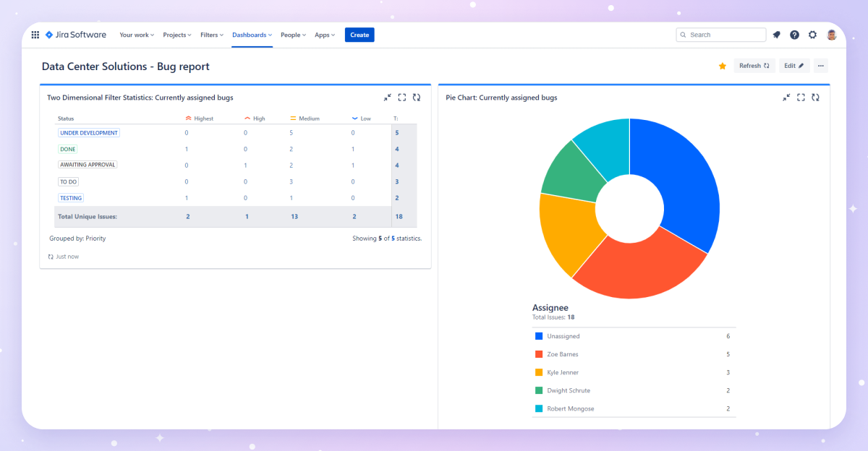Click the cyan swatch beside Robert Mongose
The height and width of the screenshot is (451, 868).
[x=539, y=408]
